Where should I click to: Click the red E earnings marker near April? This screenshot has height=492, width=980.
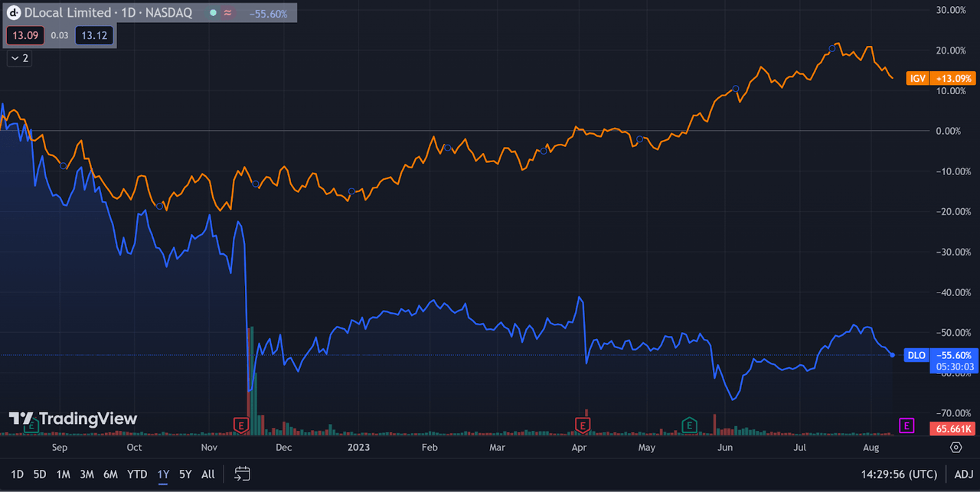[x=583, y=425]
